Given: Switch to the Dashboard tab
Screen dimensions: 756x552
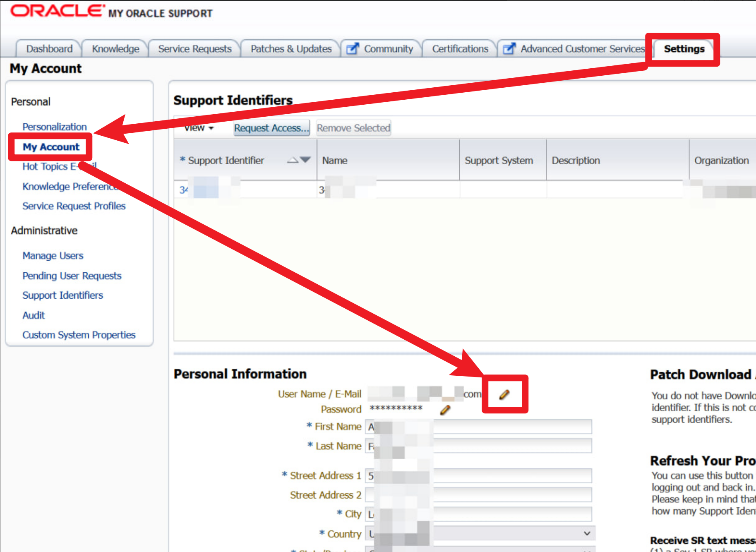Looking at the screenshot, I should [49, 49].
